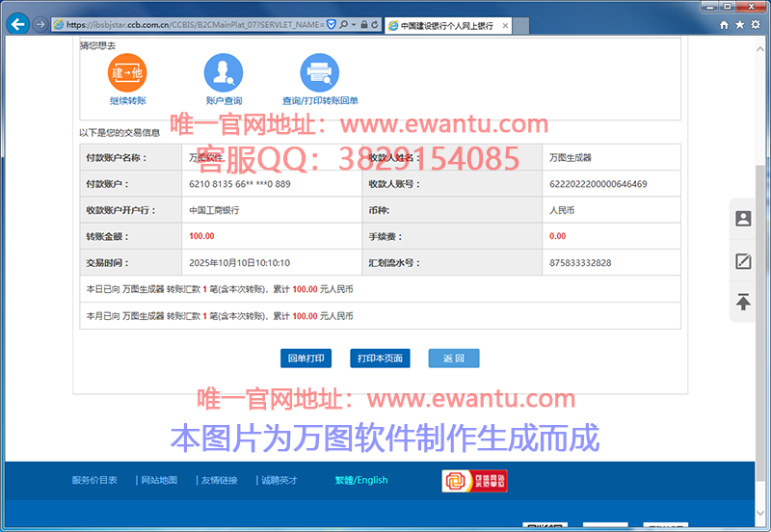Open the address bar dropdown arrow

354,25
